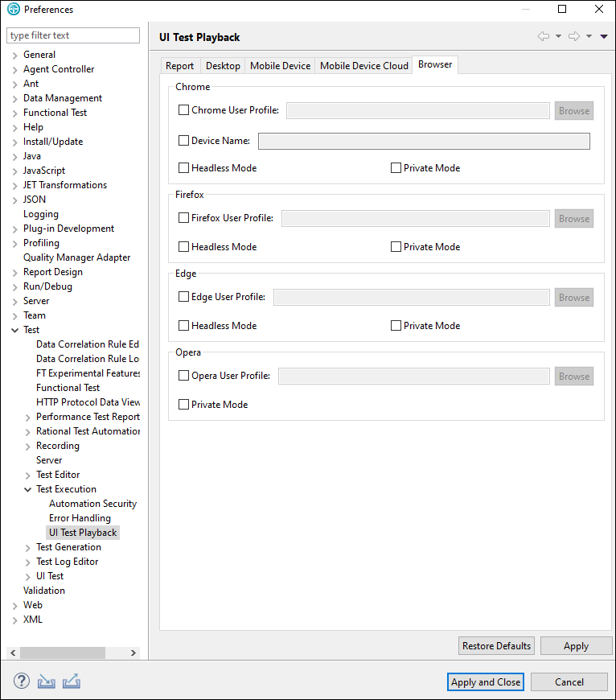Click the forward navigation arrow above the page
The height and width of the screenshot is (700, 616).
click(x=574, y=36)
